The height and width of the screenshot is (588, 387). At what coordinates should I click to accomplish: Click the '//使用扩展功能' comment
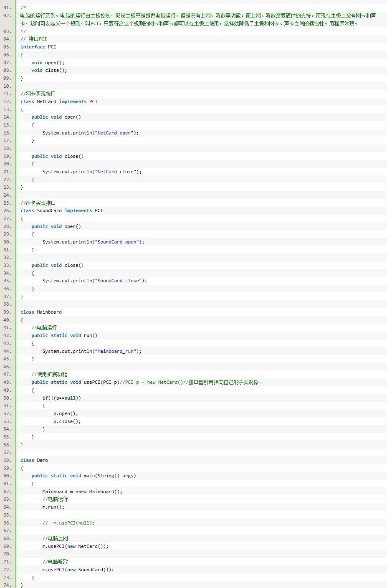[49, 374]
